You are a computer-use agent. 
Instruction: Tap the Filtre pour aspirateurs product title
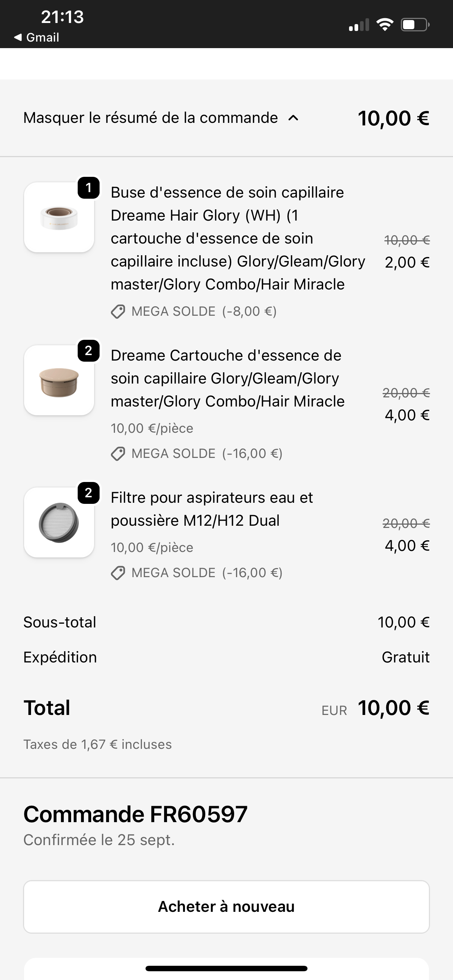(212, 509)
